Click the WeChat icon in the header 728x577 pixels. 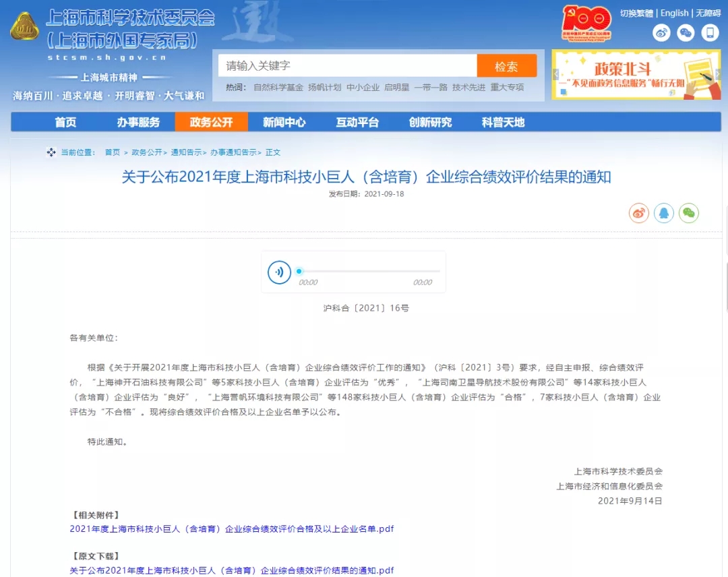pos(686,32)
